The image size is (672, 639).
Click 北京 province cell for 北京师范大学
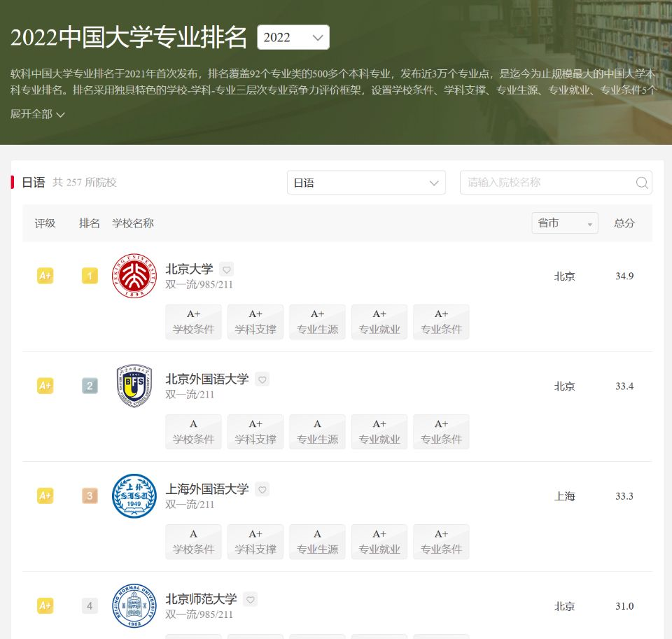pyautogui.click(x=564, y=606)
